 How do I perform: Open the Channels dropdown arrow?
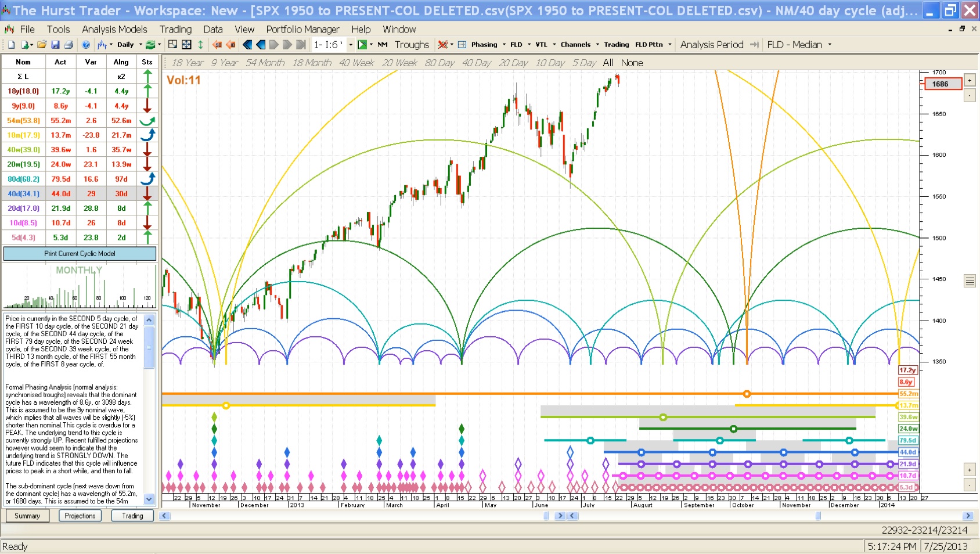pyautogui.click(x=597, y=45)
